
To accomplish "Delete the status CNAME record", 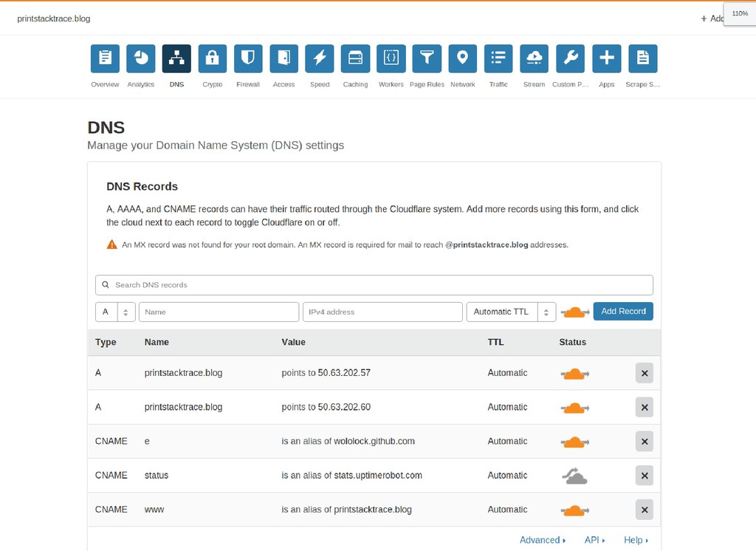I will coord(644,476).
